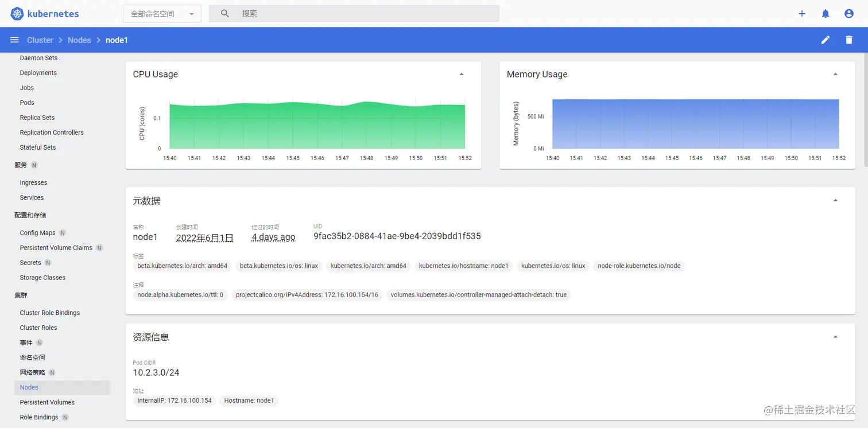Open Secrets in sidebar
The width and height of the screenshot is (868, 428).
(30, 263)
